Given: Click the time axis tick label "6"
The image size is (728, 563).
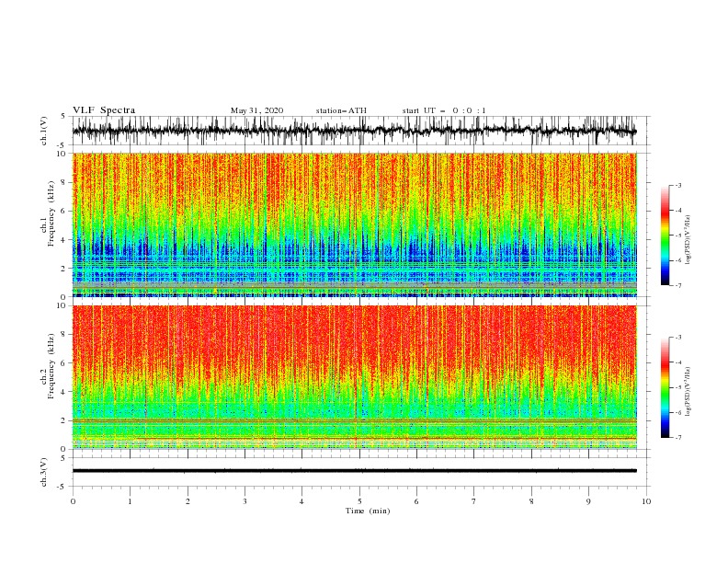Looking at the screenshot, I should [416, 501].
